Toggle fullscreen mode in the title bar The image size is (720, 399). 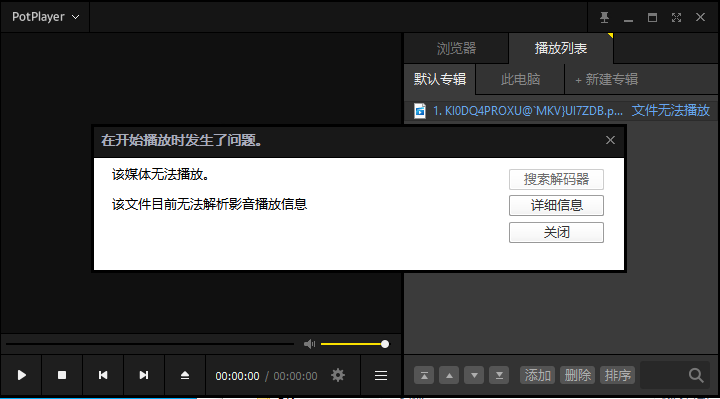pos(676,17)
